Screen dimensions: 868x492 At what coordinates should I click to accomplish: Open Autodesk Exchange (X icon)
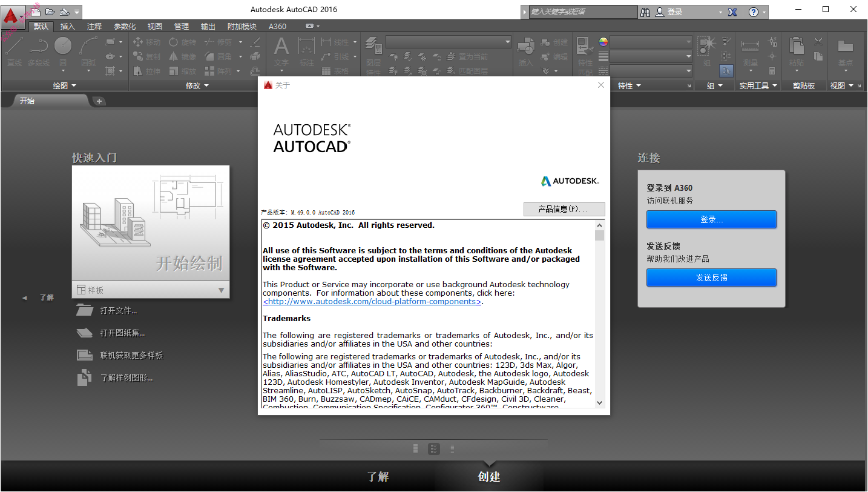pos(732,12)
